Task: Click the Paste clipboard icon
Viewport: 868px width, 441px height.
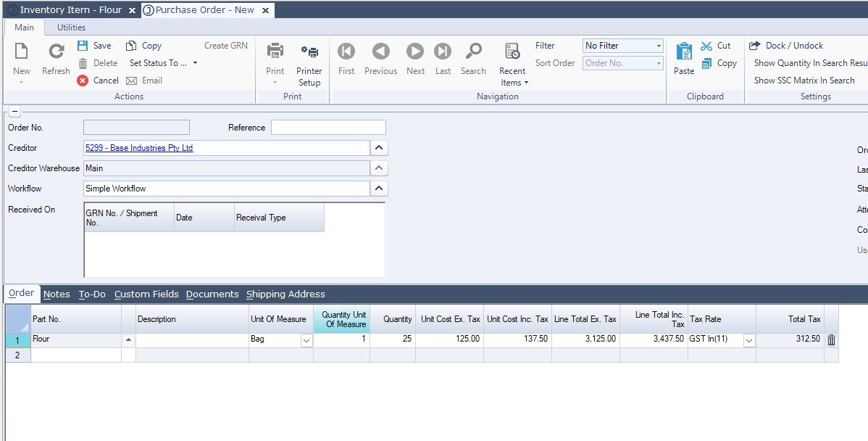Action: pyautogui.click(x=684, y=51)
